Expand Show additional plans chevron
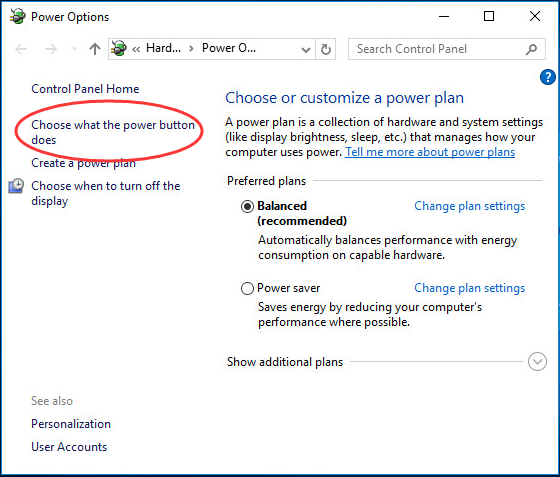Image resolution: width=560 pixels, height=477 pixels. click(x=537, y=362)
